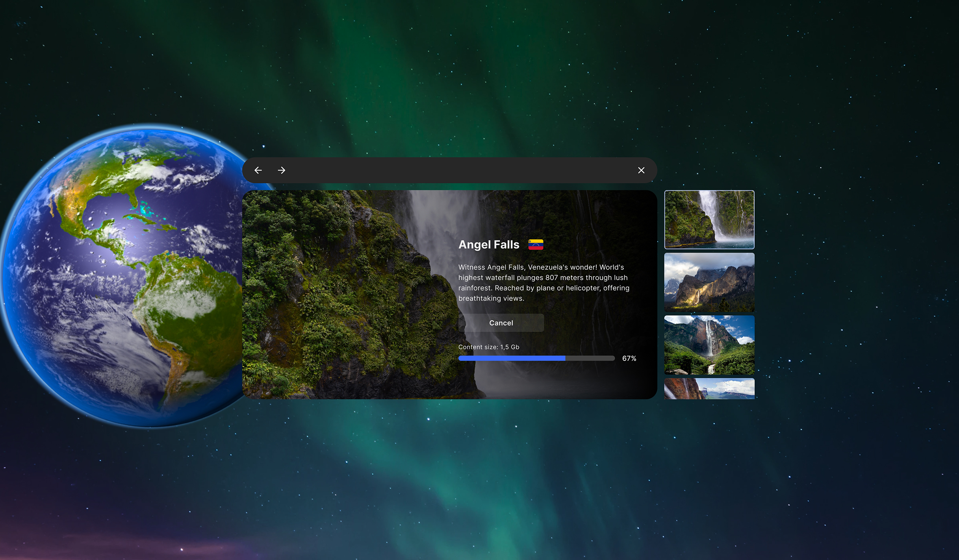This screenshot has height=560, width=959.
Task: Click the Venezuela flag next to Angel Falls
Action: tap(536, 244)
